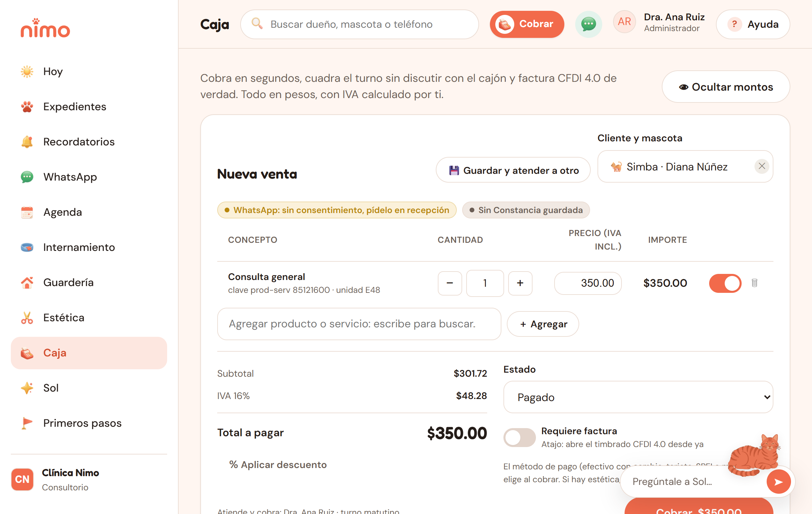Go to WhatsApp in sidebar
812x514 pixels.
click(x=89, y=177)
